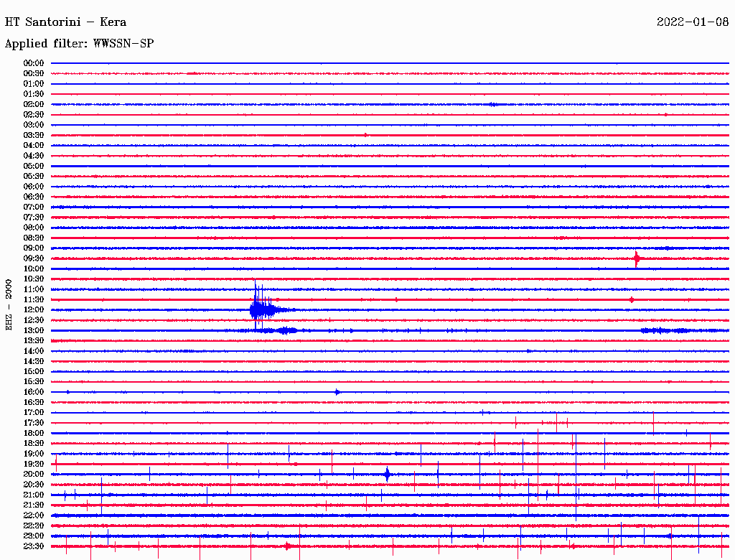Select the 11:00 time label
The width and height of the screenshot is (735, 560).
(34, 289)
